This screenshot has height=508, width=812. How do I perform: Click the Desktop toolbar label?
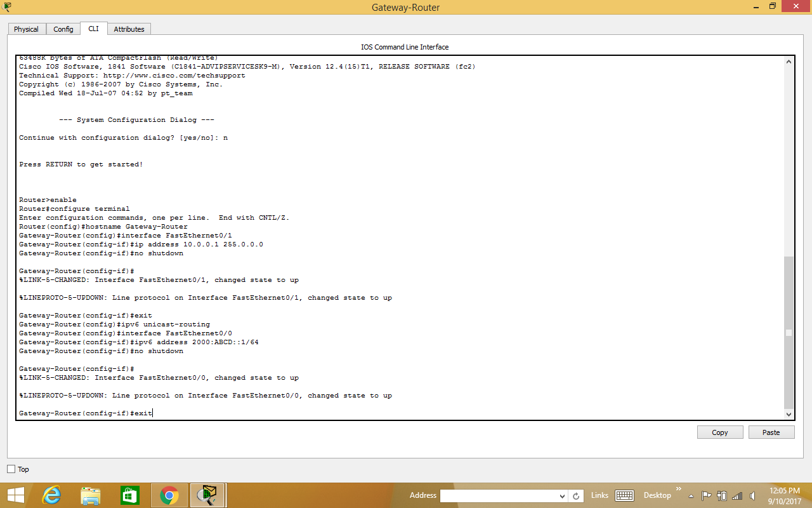657,495
